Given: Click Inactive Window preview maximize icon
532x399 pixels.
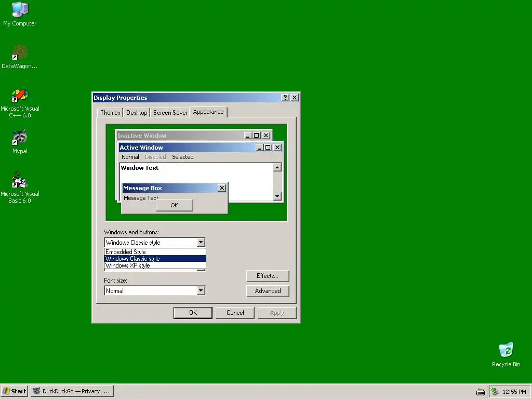Looking at the screenshot, I should [257, 136].
